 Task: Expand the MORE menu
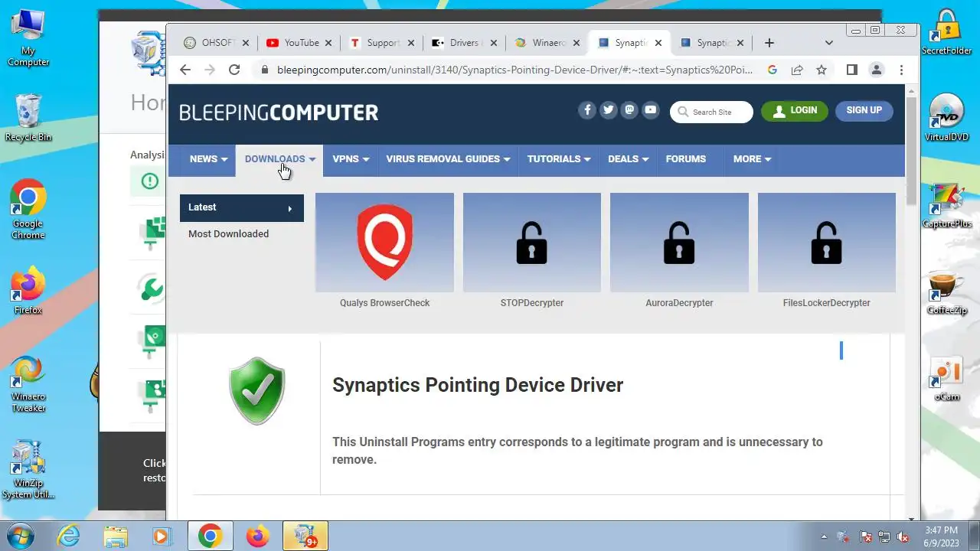(752, 159)
